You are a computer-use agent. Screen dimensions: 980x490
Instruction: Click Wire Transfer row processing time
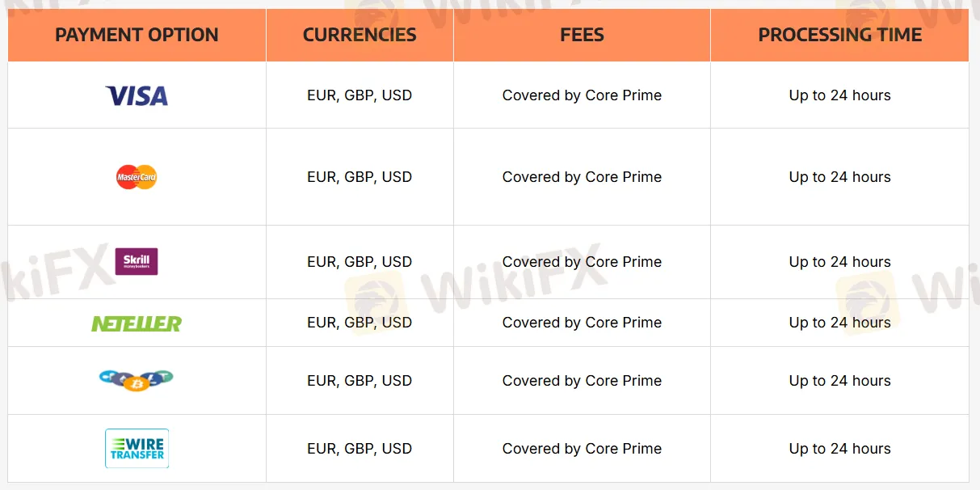coord(839,449)
